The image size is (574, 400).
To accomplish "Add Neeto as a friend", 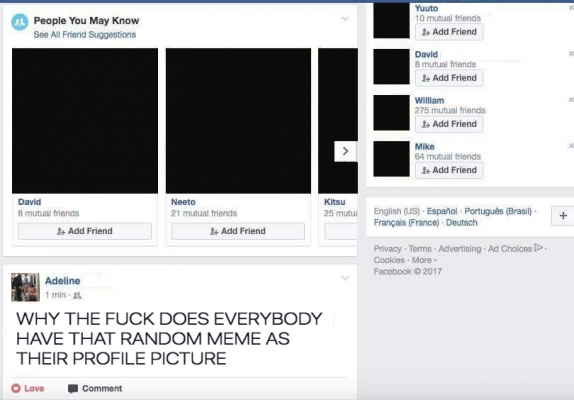I will [x=238, y=231].
